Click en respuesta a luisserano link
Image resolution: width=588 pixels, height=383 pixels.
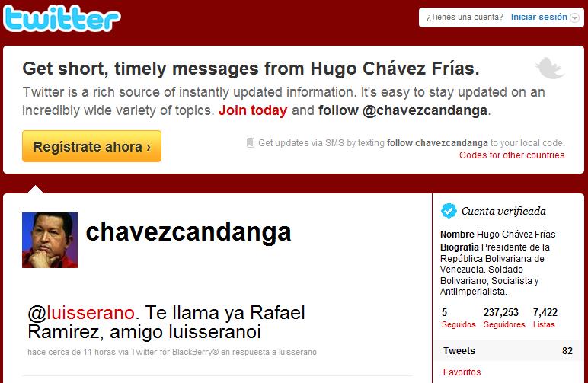click(269, 352)
